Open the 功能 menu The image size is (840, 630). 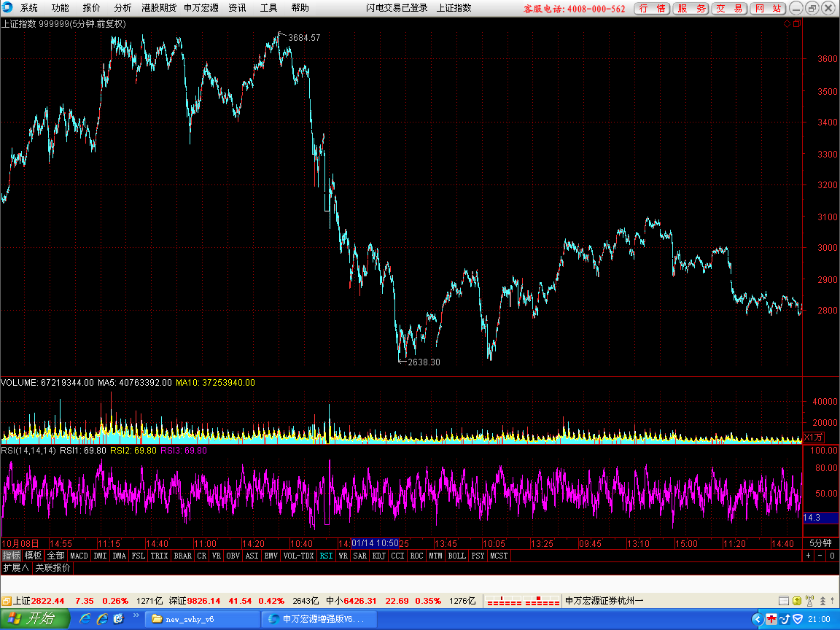(x=60, y=8)
